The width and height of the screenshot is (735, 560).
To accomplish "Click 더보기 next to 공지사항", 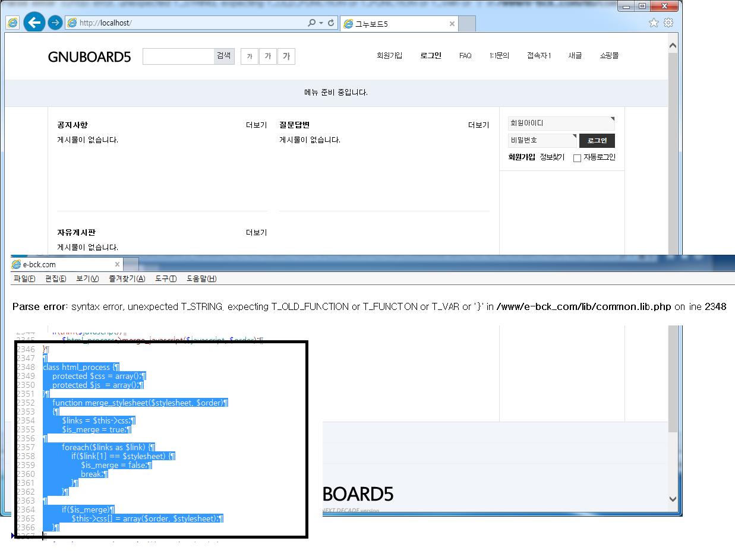I will [x=257, y=125].
